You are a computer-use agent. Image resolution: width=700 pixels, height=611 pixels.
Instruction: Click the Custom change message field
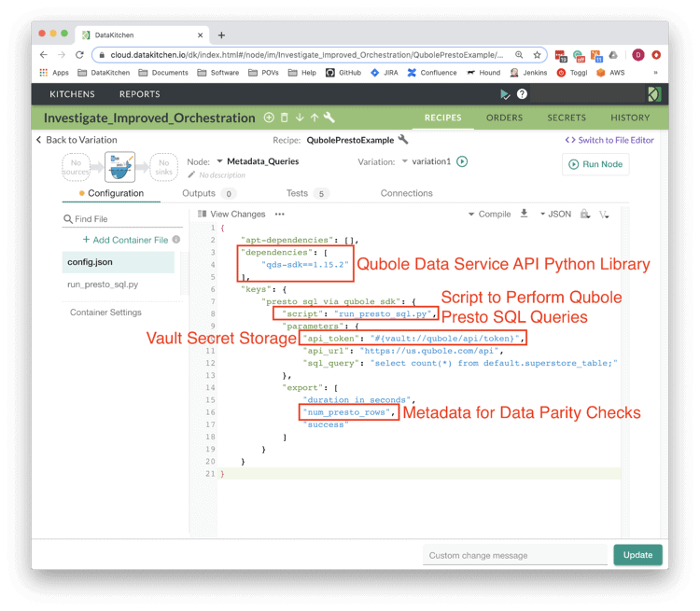click(514, 555)
